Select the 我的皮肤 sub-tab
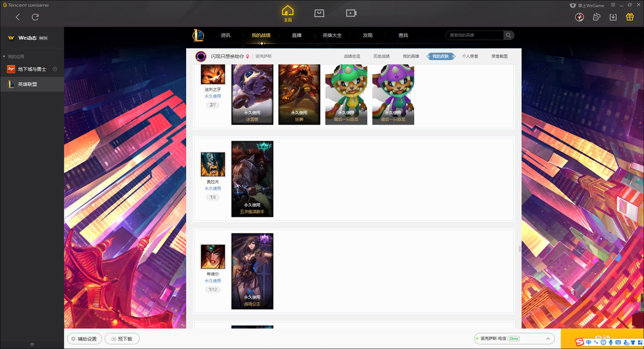The image size is (644, 349). pyautogui.click(x=441, y=56)
